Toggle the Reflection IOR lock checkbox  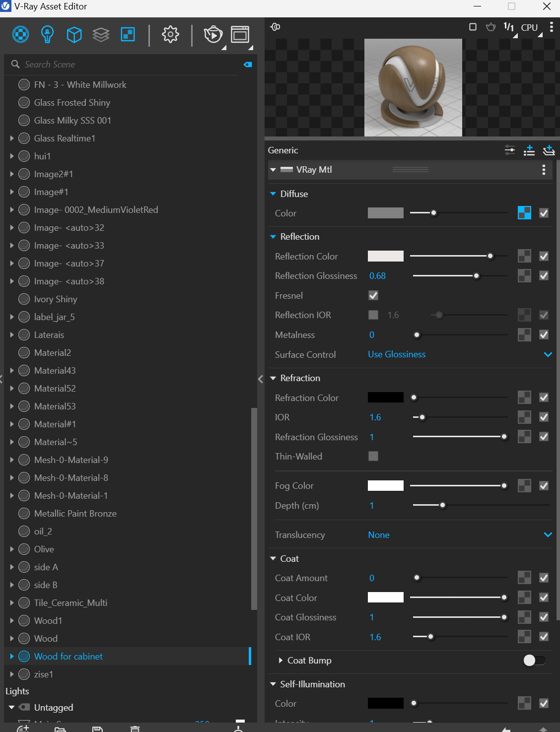click(x=373, y=315)
